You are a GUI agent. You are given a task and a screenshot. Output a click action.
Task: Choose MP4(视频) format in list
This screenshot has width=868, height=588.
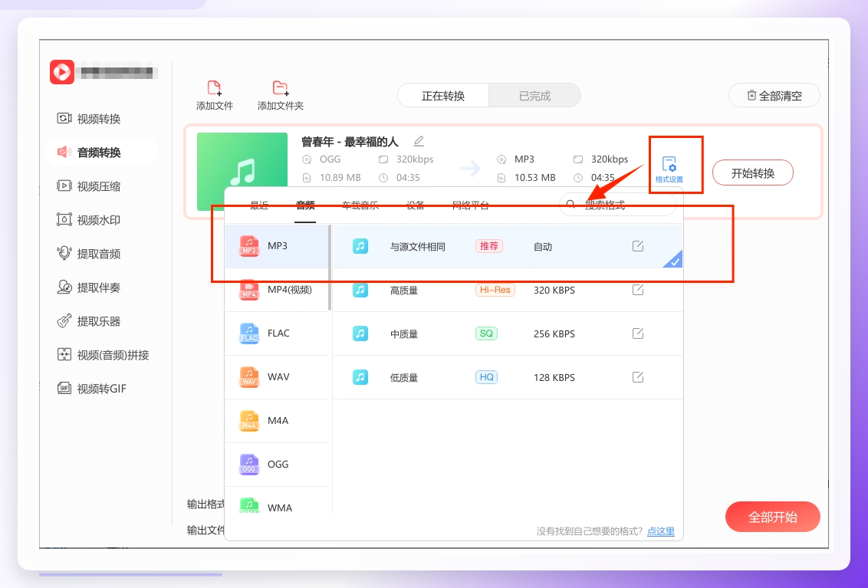(x=277, y=290)
